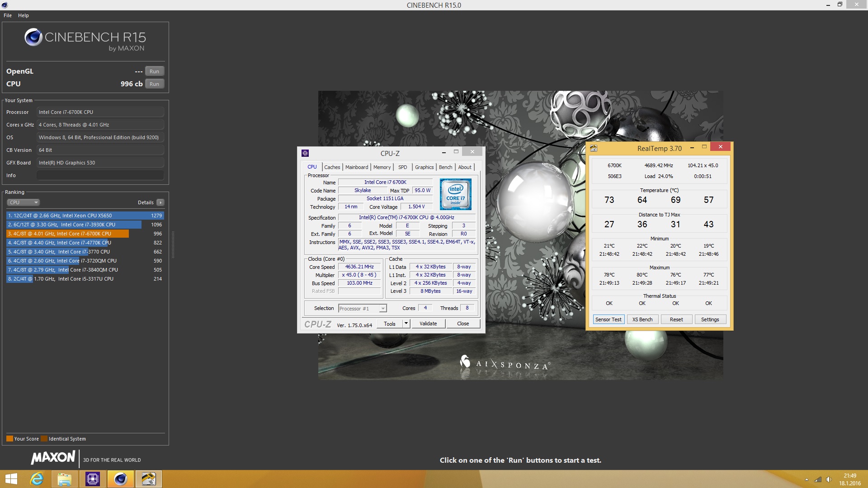
Task: Close the CPU-Z window
Action: click(472, 152)
